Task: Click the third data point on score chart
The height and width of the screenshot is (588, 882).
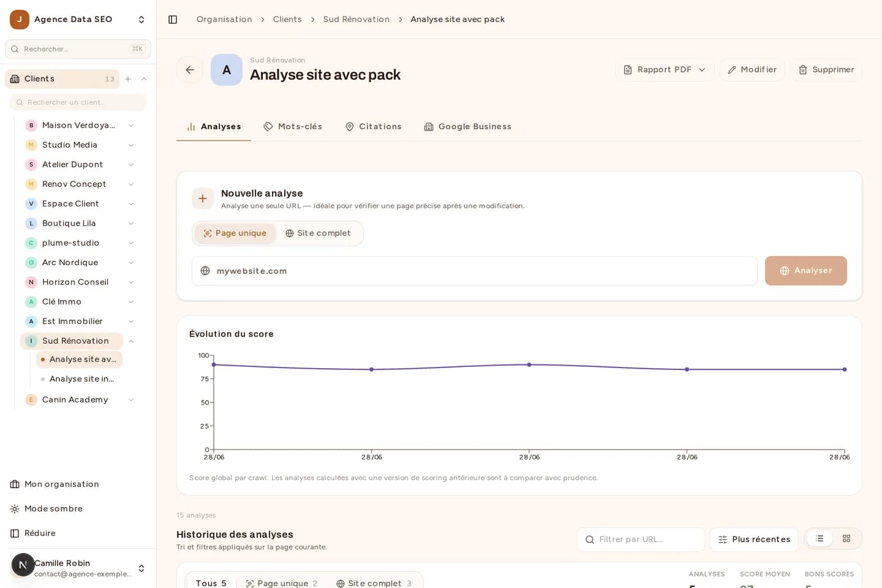Action: pyautogui.click(x=529, y=364)
